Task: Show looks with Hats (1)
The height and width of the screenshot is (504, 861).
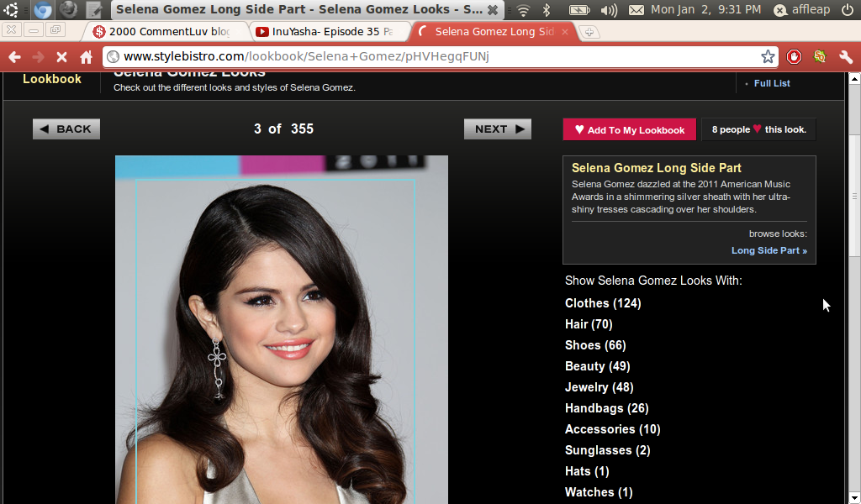Action: pyautogui.click(x=587, y=471)
